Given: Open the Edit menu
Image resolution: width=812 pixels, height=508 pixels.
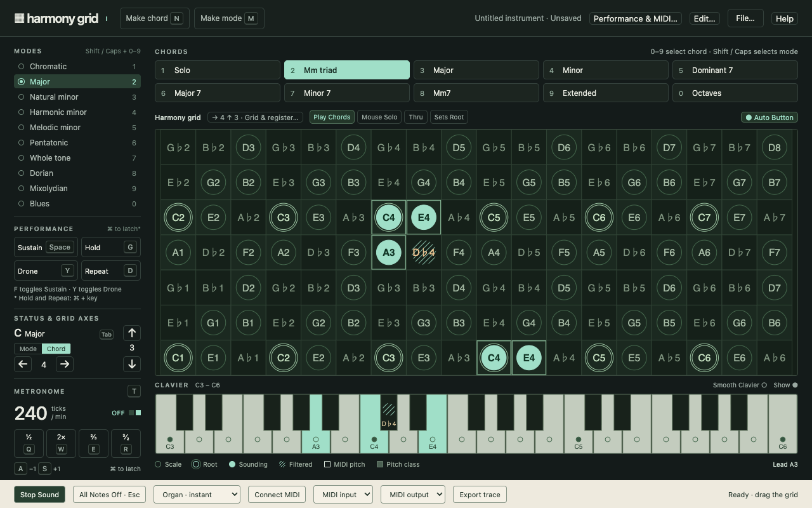Looking at the screenshot, I should click(704, 18).
